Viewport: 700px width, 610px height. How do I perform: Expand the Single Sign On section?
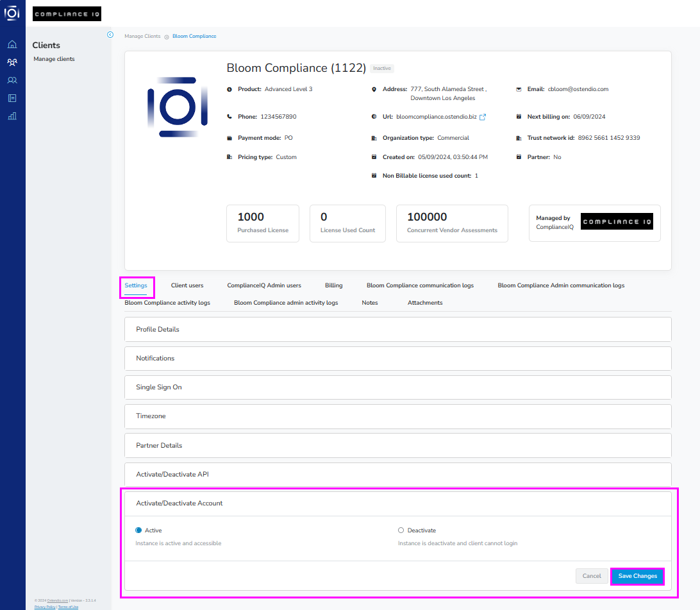[398, 387]
